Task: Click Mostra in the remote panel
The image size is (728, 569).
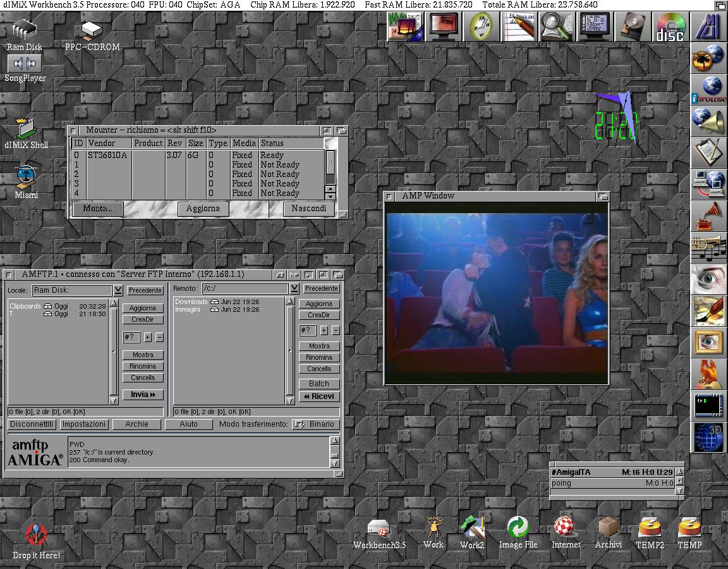Action: [x=319, y=346]
